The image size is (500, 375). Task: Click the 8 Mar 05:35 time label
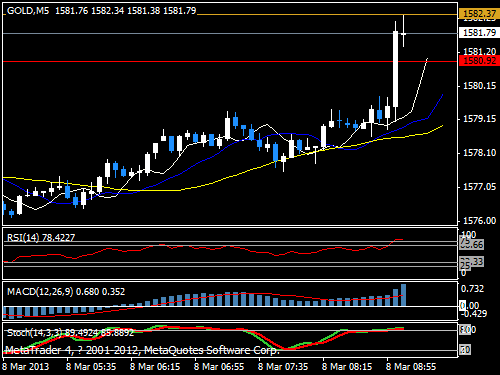pyautogui.click(x=91, y=367)
